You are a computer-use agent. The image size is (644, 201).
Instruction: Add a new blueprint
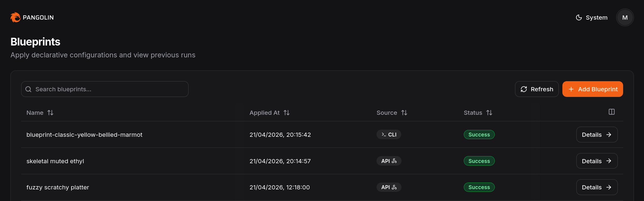(x=593, y=89)
